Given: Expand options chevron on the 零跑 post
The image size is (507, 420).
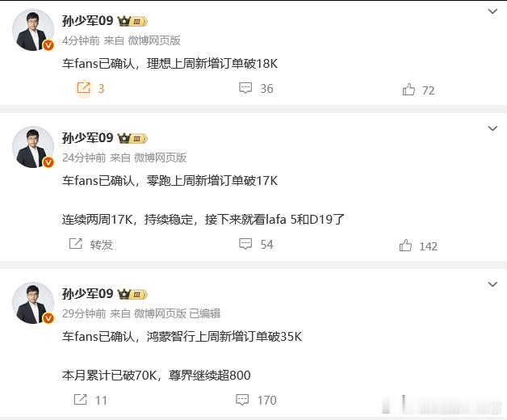Looking at the screenshot, I should (x=492, y=128).
